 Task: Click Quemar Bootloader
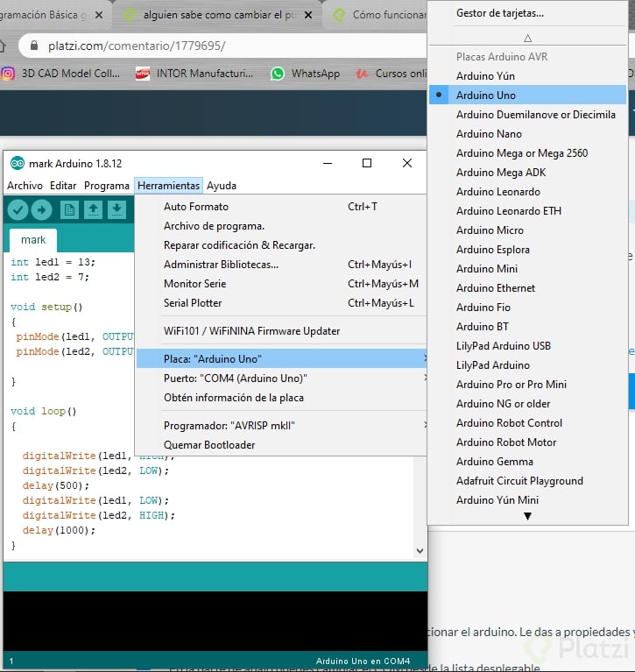281,445
